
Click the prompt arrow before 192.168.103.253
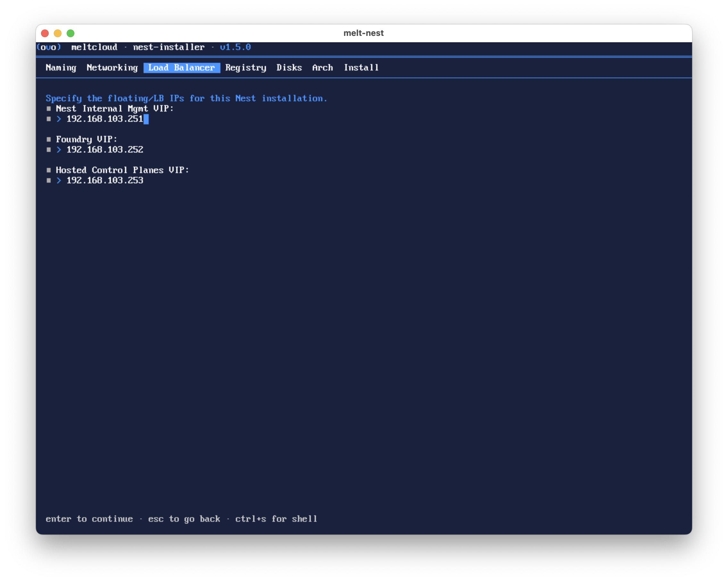59,180
